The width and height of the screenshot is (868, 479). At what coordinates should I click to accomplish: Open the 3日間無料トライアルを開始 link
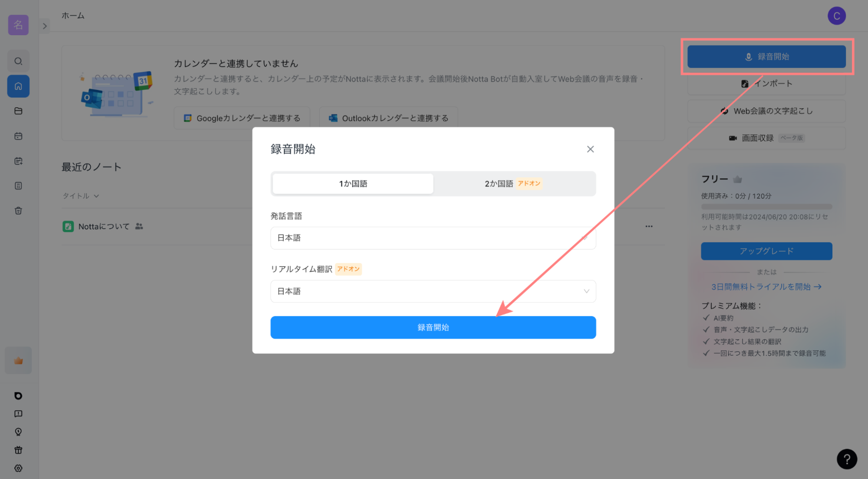click(x=766, y=287)
